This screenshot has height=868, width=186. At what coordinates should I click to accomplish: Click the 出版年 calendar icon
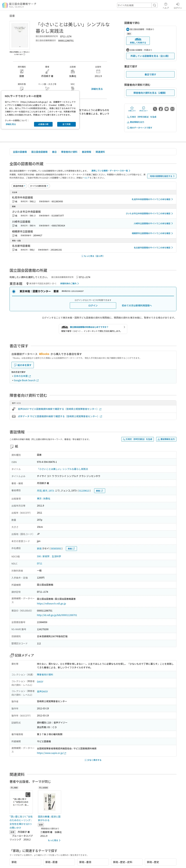(98, 71)
